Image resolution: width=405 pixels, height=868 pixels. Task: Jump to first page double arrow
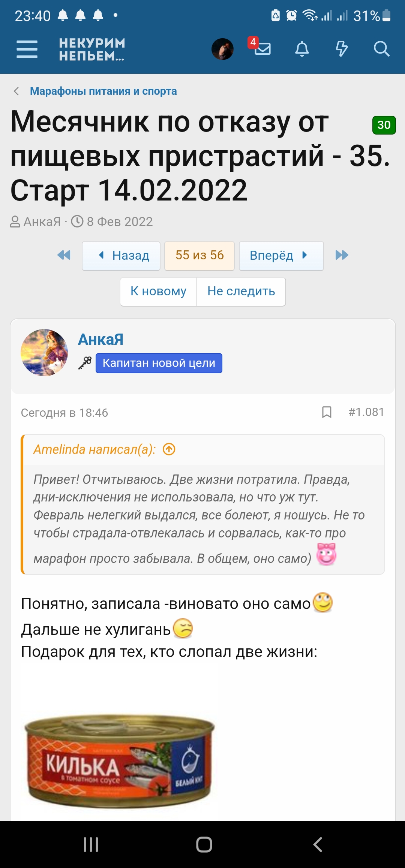point(64,256)
